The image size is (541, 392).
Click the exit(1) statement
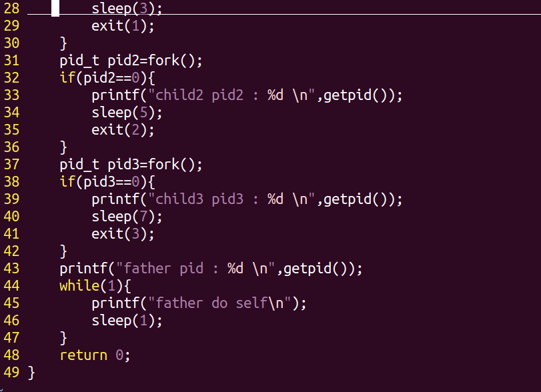[123, 26]
